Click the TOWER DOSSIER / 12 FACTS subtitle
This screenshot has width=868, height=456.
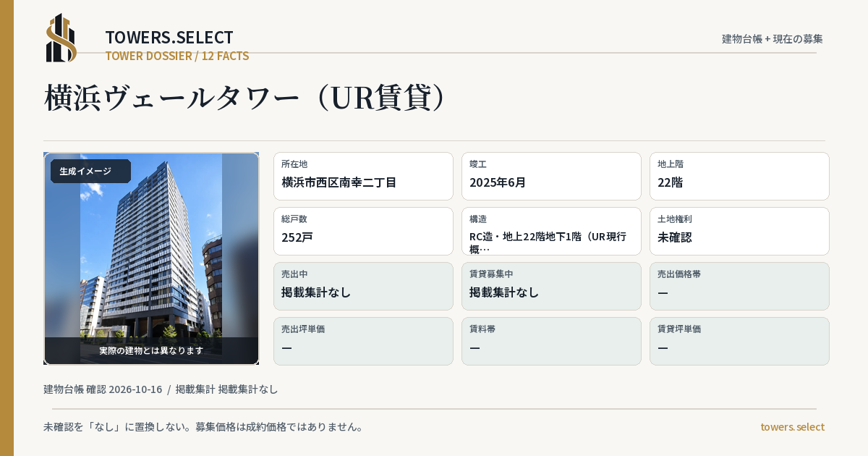(x=177, y=56)
